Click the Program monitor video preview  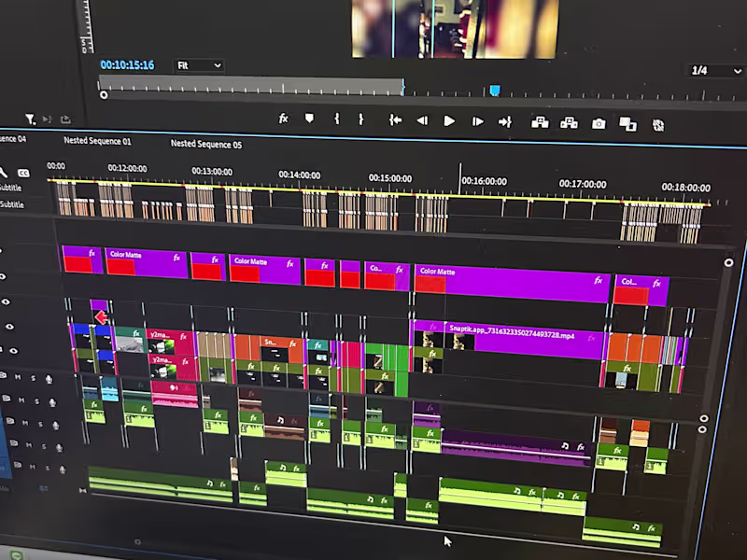click(455, 29)
